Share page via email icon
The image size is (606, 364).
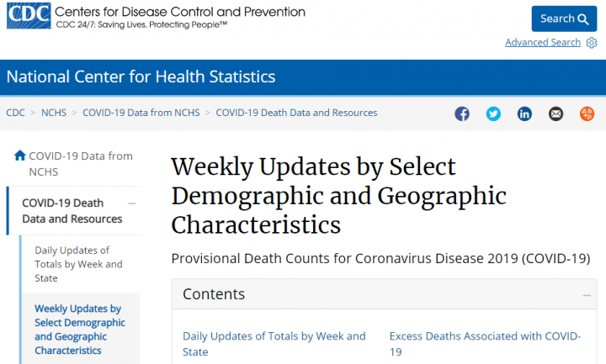(555, 114)
